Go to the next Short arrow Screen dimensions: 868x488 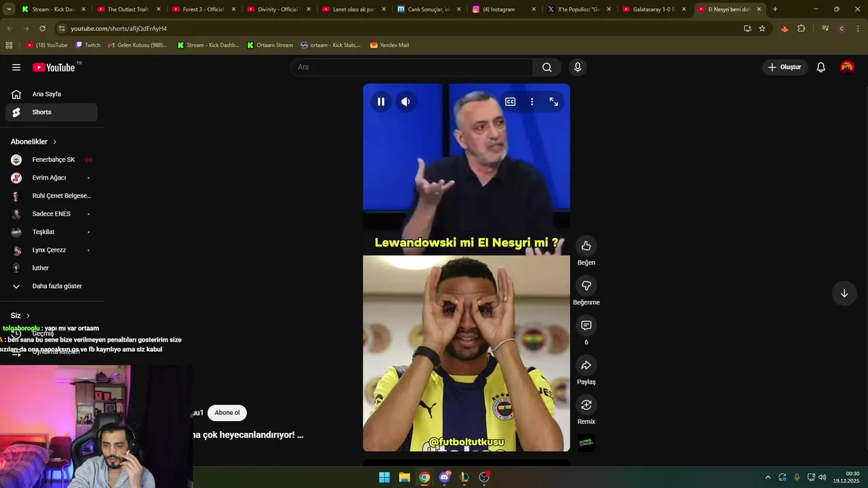[844, 293]
